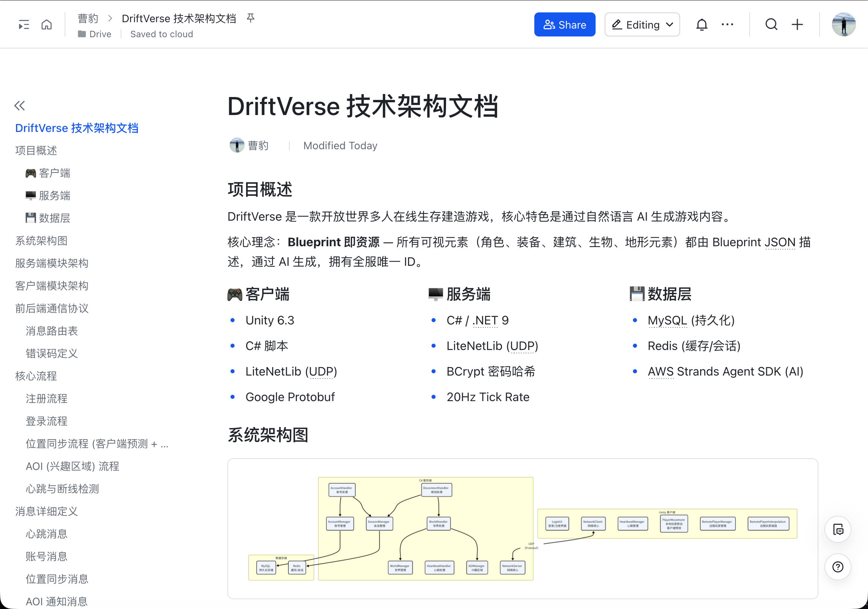Open the feedback icon at bottom right

838,530
